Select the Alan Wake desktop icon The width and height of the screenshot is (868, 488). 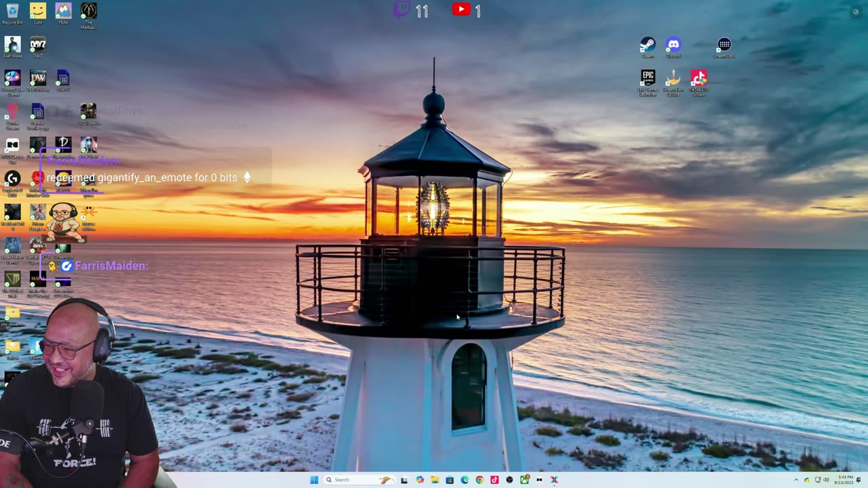click(x=12, y=47)
